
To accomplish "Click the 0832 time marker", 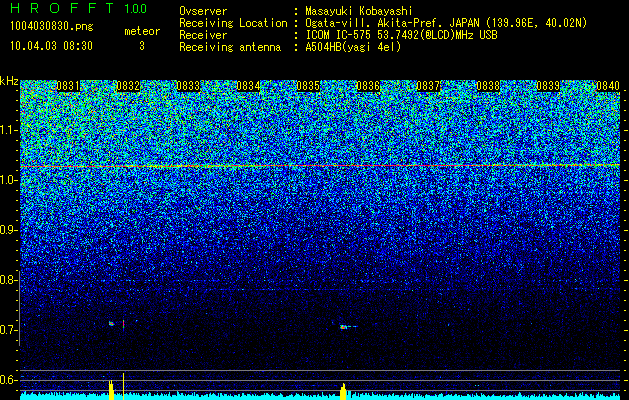I will 128,86.
